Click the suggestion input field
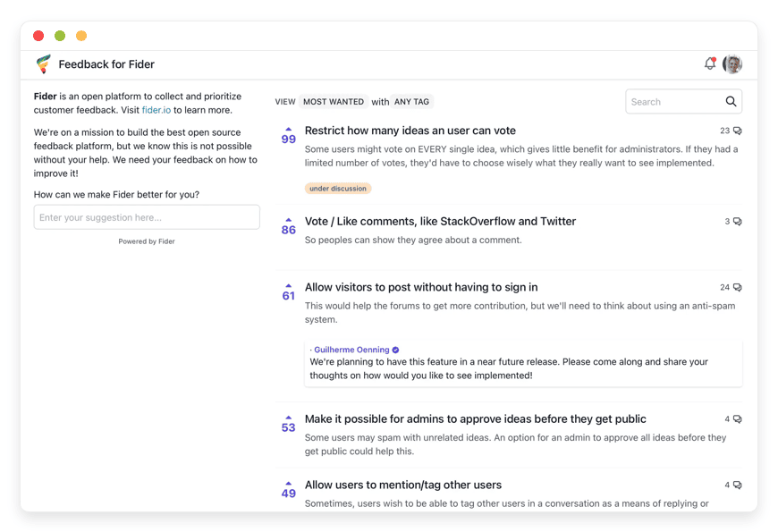 [x=147, y=217]
